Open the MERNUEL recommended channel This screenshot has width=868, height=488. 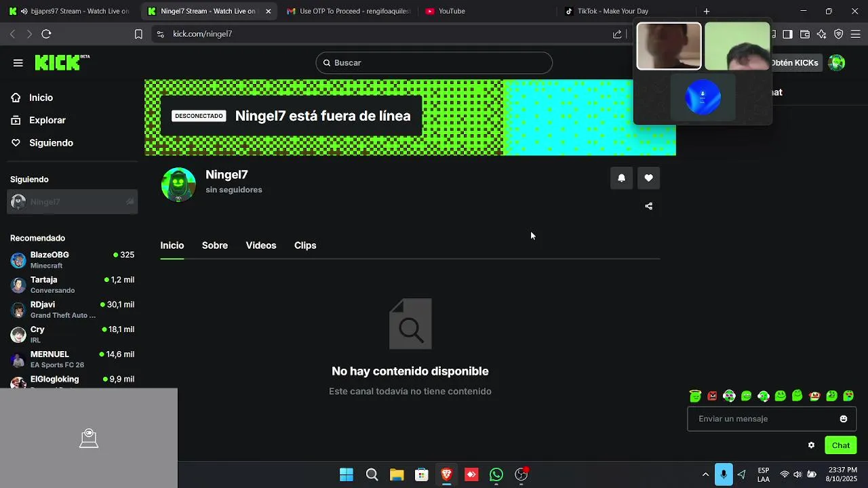(x=73, y=359)
